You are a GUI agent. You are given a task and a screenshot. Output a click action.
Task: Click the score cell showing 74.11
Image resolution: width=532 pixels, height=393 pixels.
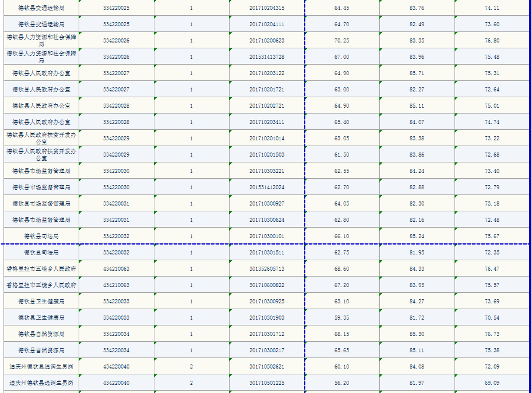(492, 8)
